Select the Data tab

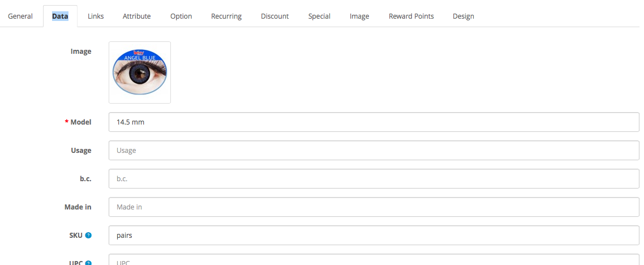point(60,16)
